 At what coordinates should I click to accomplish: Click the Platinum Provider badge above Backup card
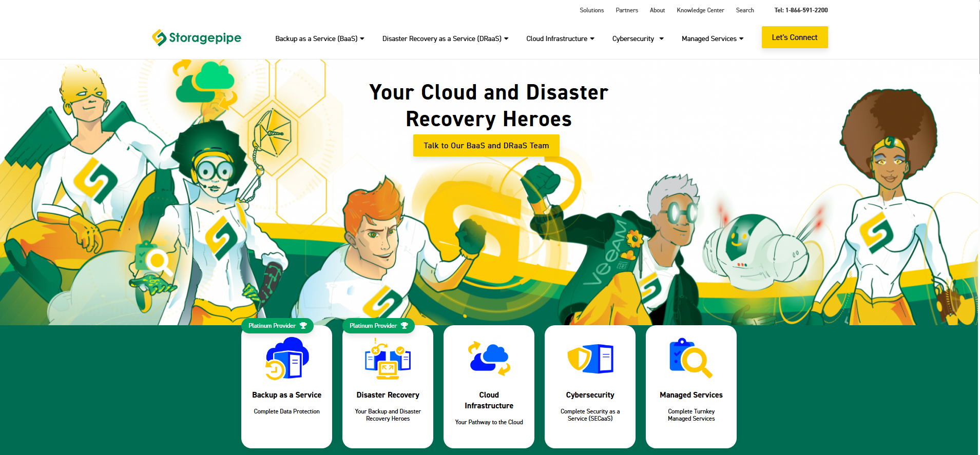(277, 326)
